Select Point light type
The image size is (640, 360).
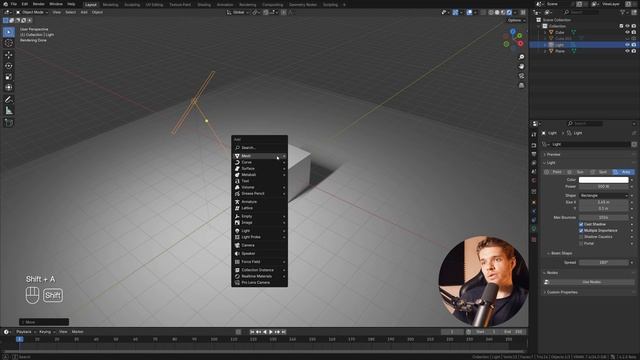(554, 172)
